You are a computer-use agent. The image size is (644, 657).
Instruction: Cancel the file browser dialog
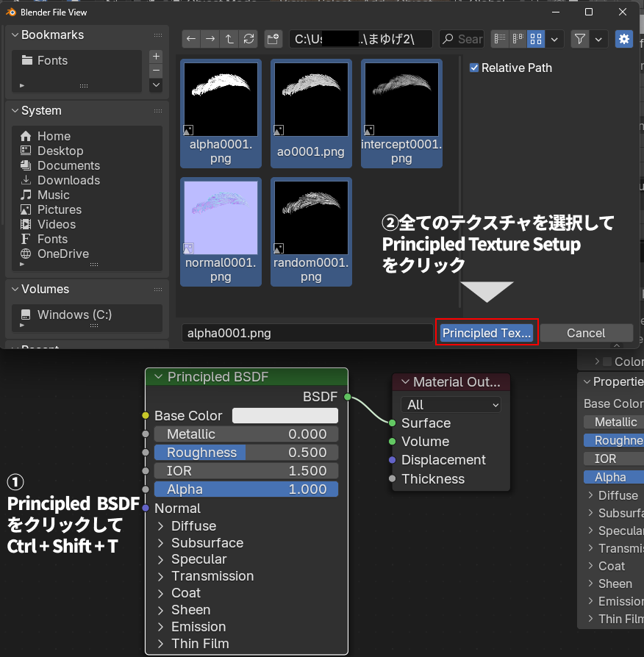(x=586, y=333)
